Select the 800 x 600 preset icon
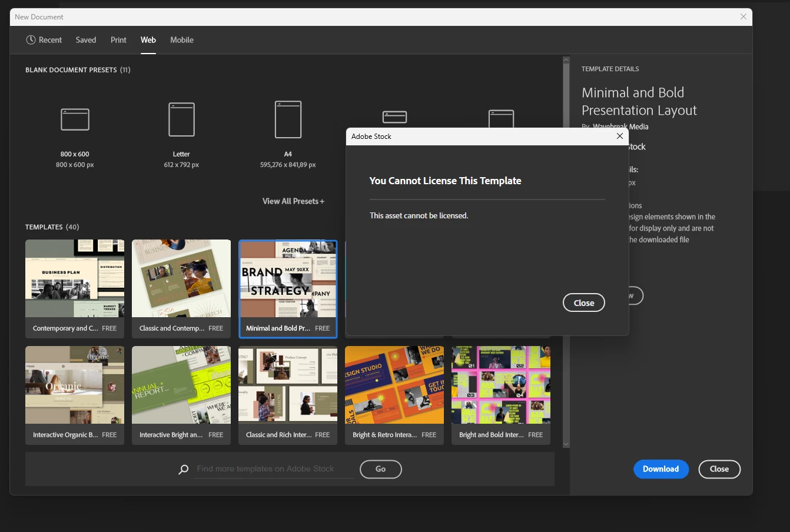 coord(75,119)
